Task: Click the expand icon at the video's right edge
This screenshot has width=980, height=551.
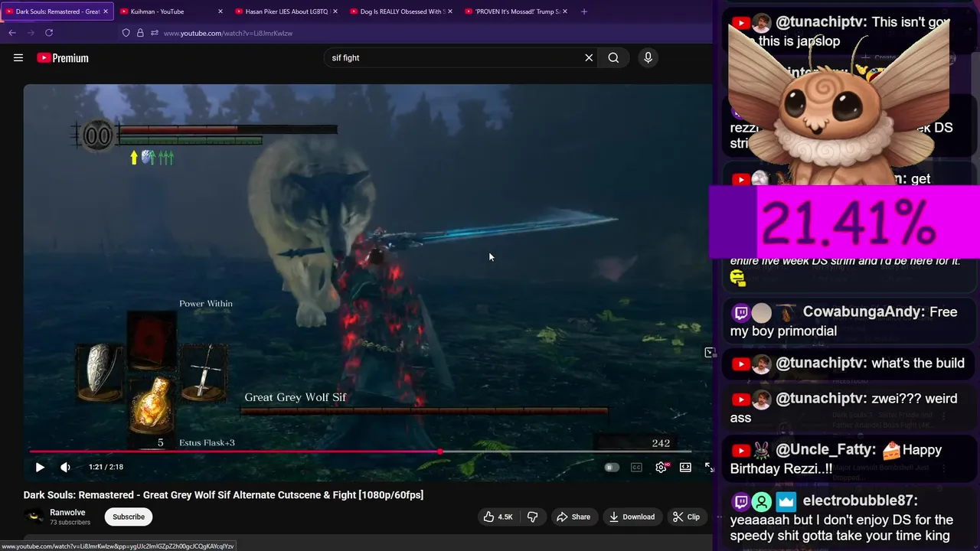Action: (710, 352)
